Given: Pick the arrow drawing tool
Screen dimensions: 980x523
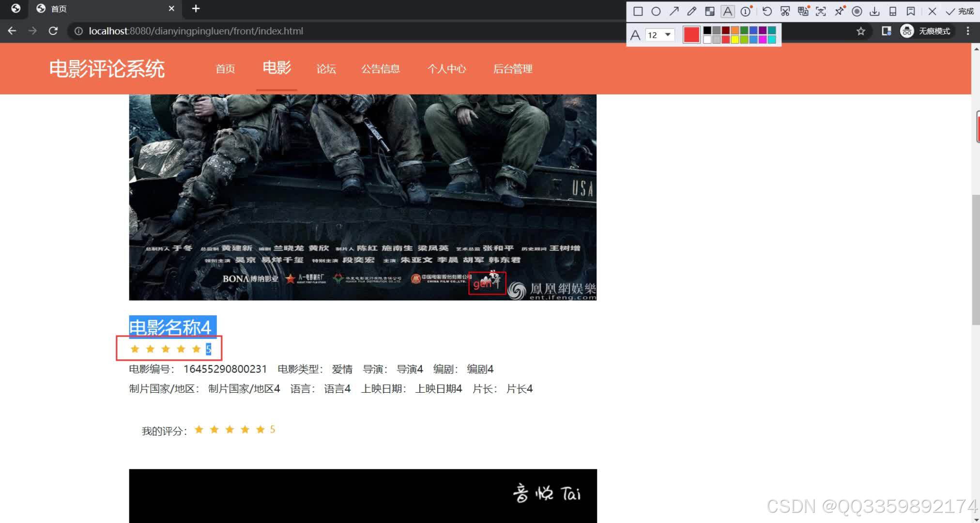Looking at the screenshot, I should [x=674, y=11].
